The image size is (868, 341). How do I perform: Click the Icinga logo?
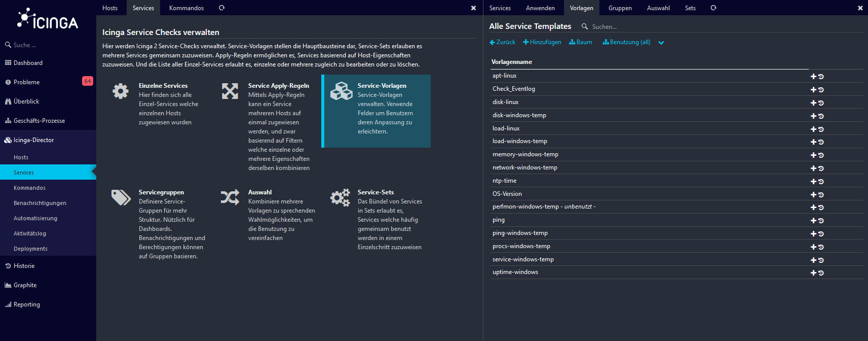[48, 19]
